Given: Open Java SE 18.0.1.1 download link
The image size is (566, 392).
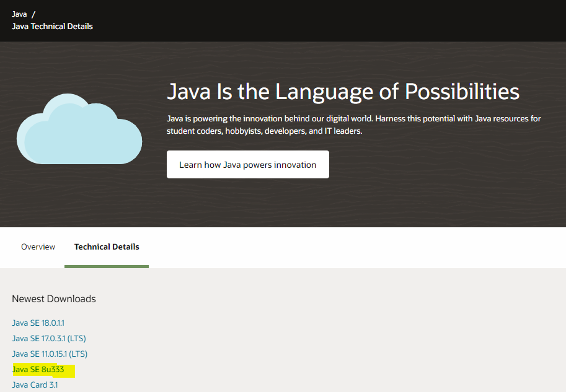Looking at the screenshot, I should (38, 323).
